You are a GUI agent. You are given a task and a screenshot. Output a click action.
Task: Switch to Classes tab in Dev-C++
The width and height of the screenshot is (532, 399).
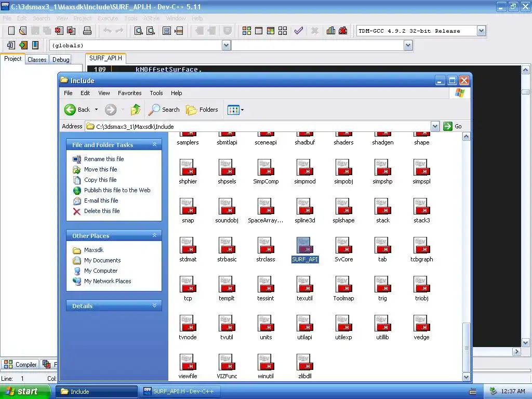(x=37, y=59)
